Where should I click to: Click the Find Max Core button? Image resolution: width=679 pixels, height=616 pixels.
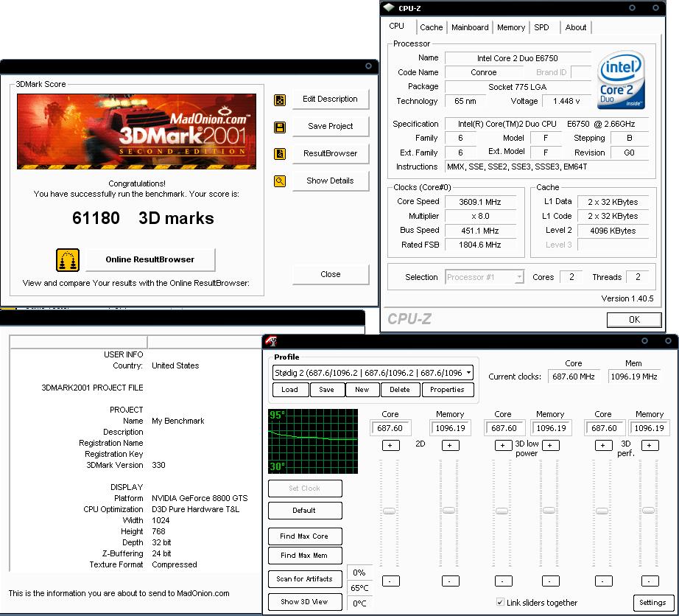304,536
